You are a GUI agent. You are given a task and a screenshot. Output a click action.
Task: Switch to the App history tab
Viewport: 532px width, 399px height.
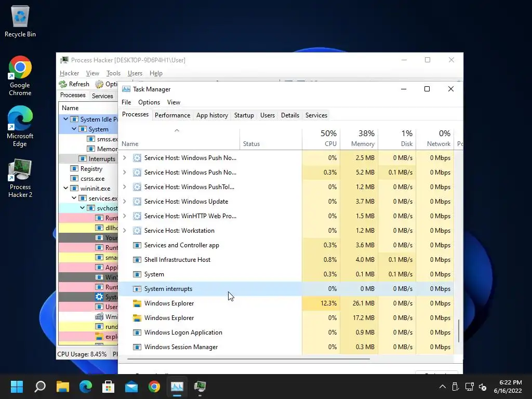click(x=212, y=115)
